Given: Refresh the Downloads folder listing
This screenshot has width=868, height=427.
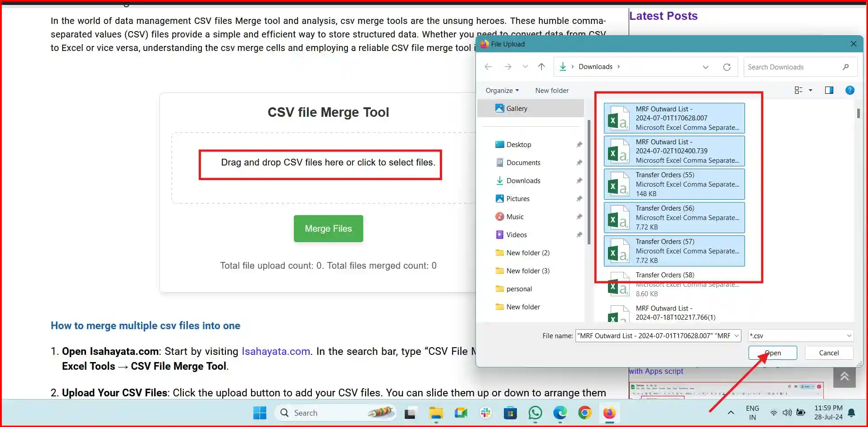Looking at the screenshot, I should click(727, 67).
